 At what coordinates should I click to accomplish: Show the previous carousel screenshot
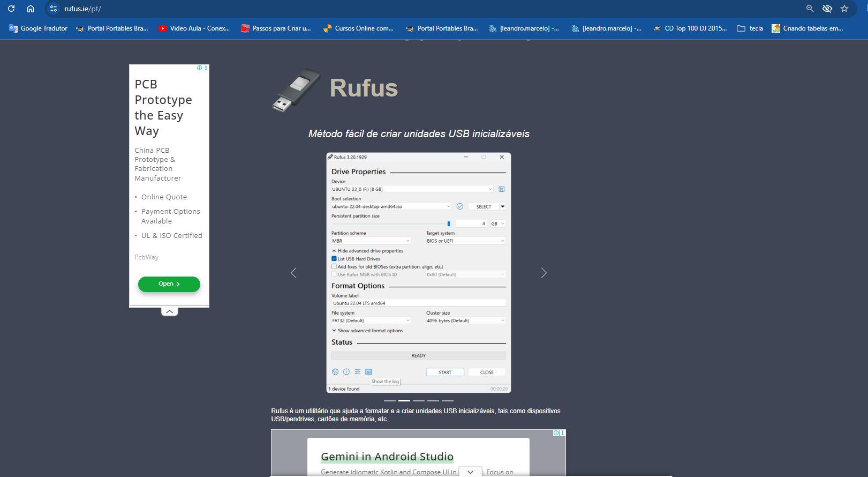(x=293, y=273)
